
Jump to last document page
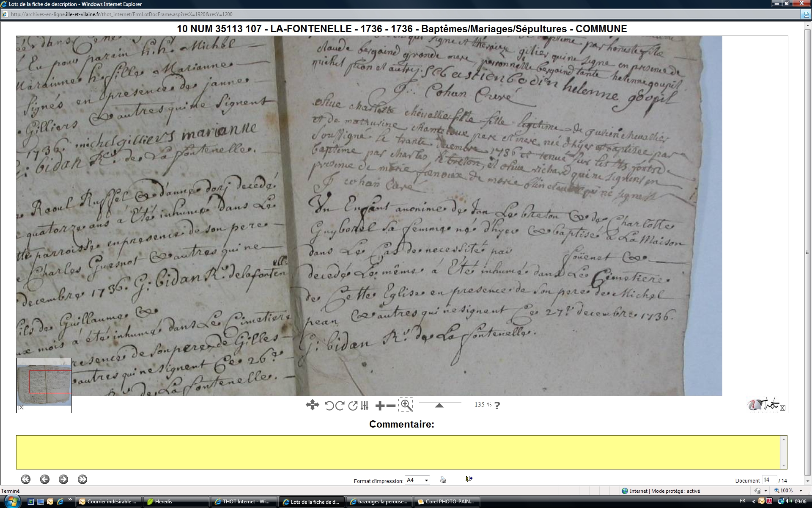click(x=82, y=479)
